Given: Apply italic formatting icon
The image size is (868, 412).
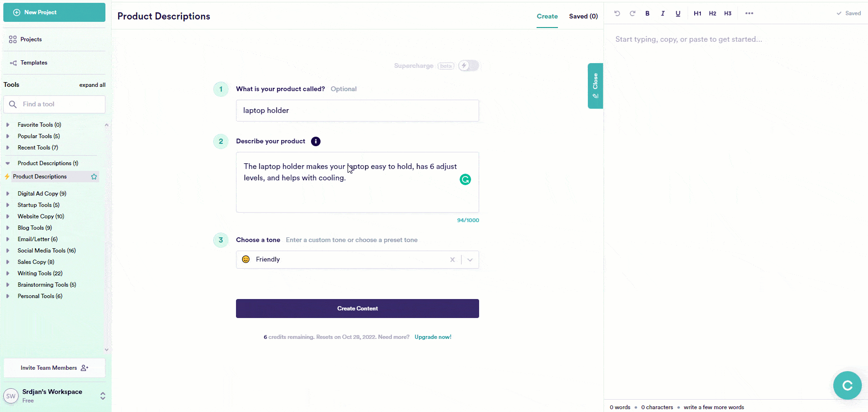Looking at the screenshot, I should (662, 13).
